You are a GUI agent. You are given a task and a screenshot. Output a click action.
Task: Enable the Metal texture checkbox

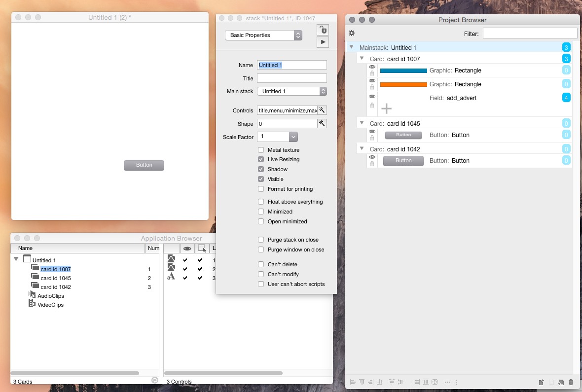[x=261, y=150]
